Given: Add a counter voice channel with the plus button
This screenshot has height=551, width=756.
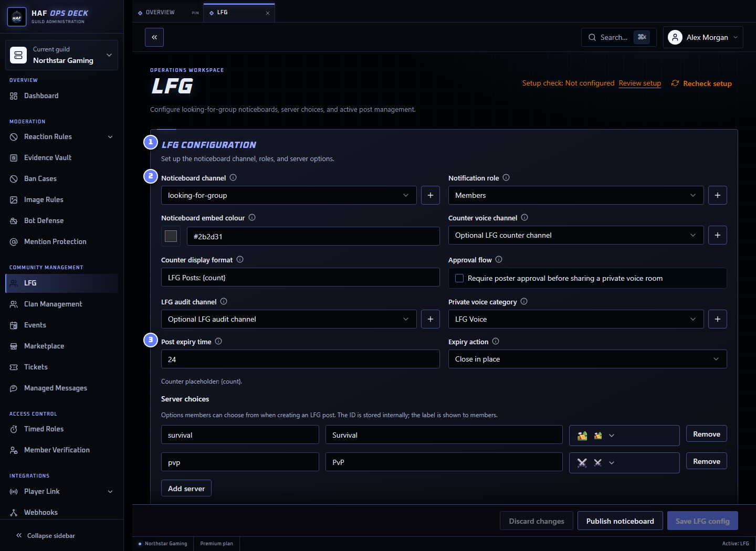Looking at the screenshot, I should [718, 235].
